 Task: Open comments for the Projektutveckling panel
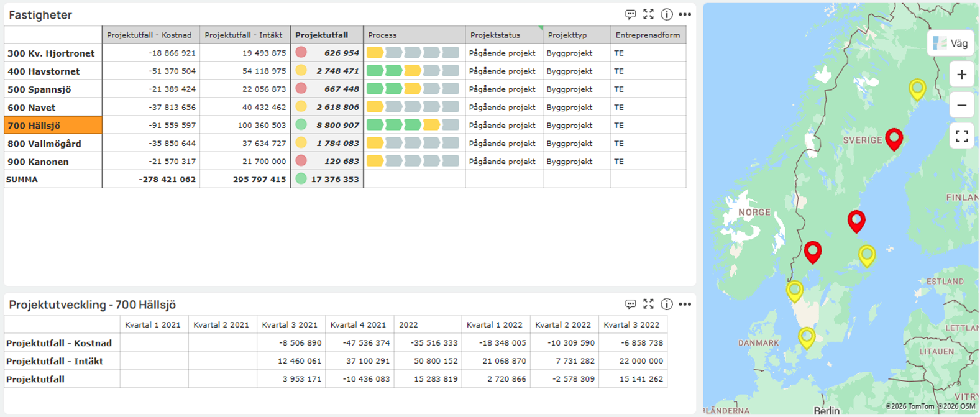click(x=630, y=304)
